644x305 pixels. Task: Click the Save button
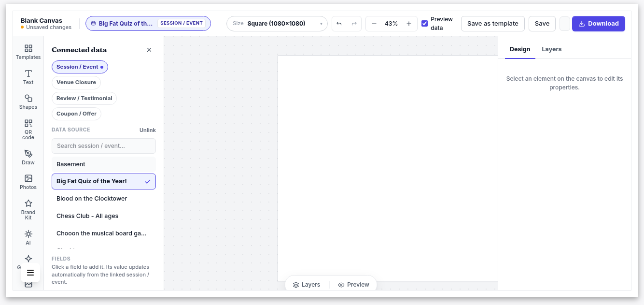click(x=542, y=24)
